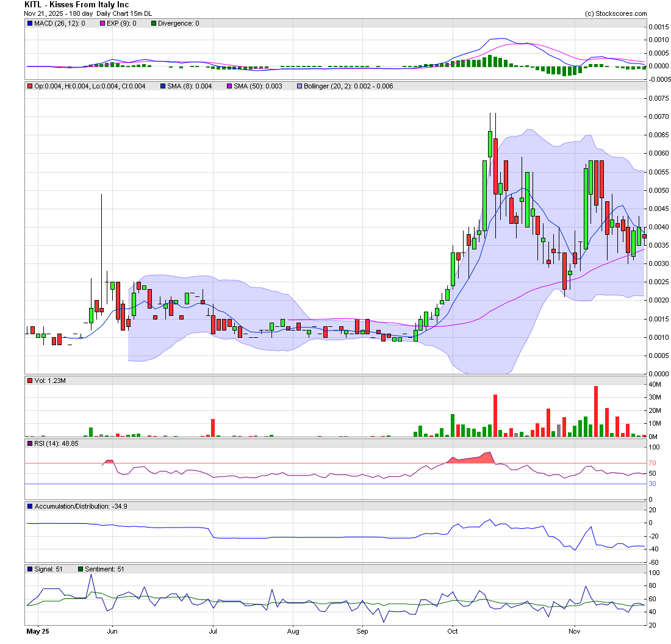The height and width of the screenshot is (644, 671).
Task: Click the magenta EXP (9) legend swatch
Action: pos(102,24)
